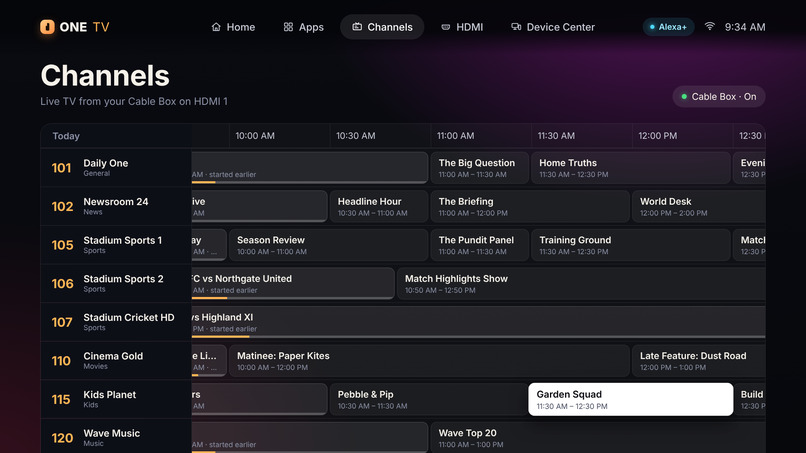Open the Headline Hour program
The width and height of the screenshot is (806, 453).
[379, 206]
